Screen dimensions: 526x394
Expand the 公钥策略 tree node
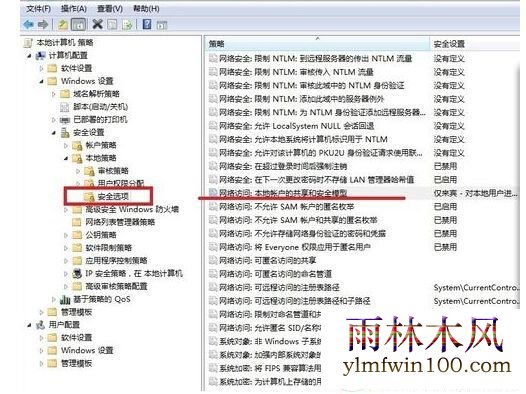66,235
